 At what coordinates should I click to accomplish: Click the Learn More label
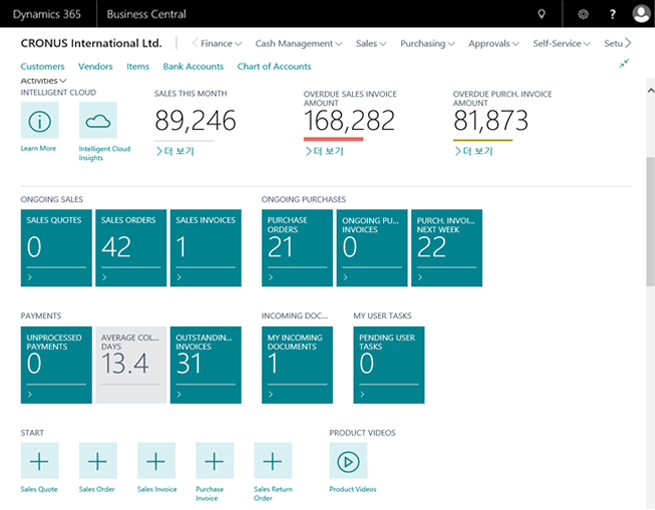[38, 148]
